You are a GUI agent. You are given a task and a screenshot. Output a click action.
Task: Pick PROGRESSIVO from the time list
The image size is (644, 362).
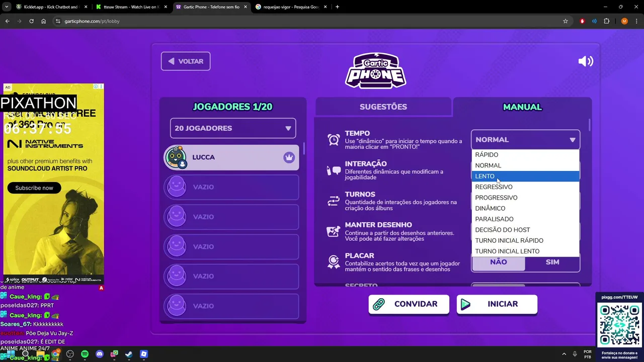pos(525,198)
